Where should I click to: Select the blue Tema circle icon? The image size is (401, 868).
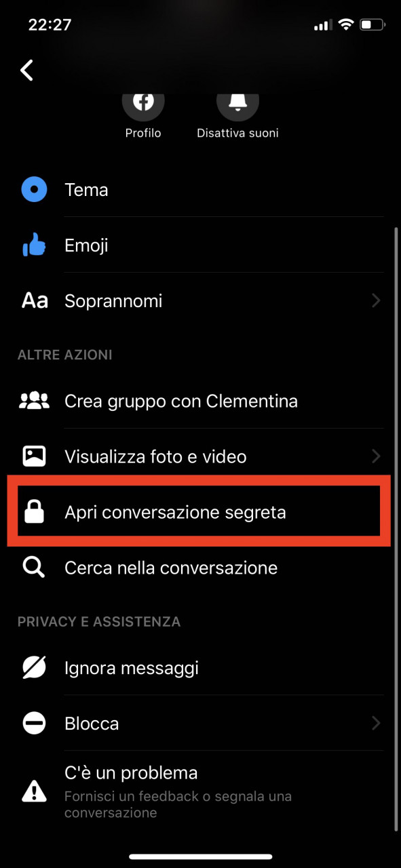34,190
